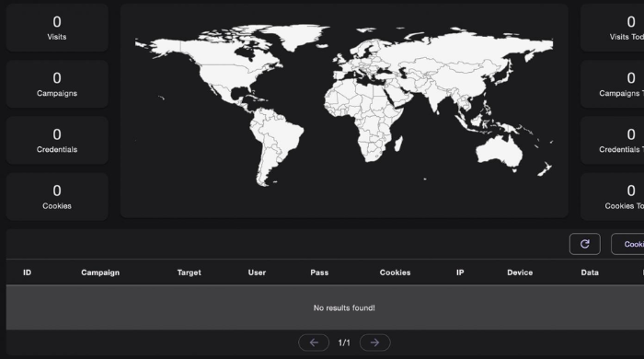The width and height of the screenshot is (644, 359).
Task: Select the Campaigns stat card
Action: coord(57,84)
